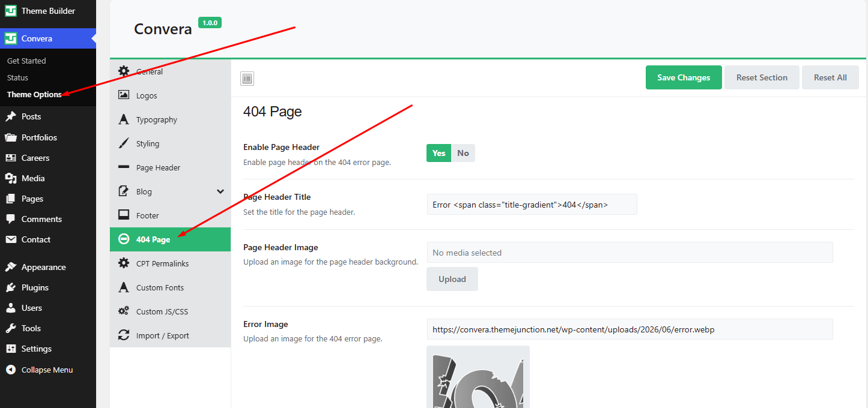
Task: Click the Posts pushpin icon
Action: click(11, 116)
